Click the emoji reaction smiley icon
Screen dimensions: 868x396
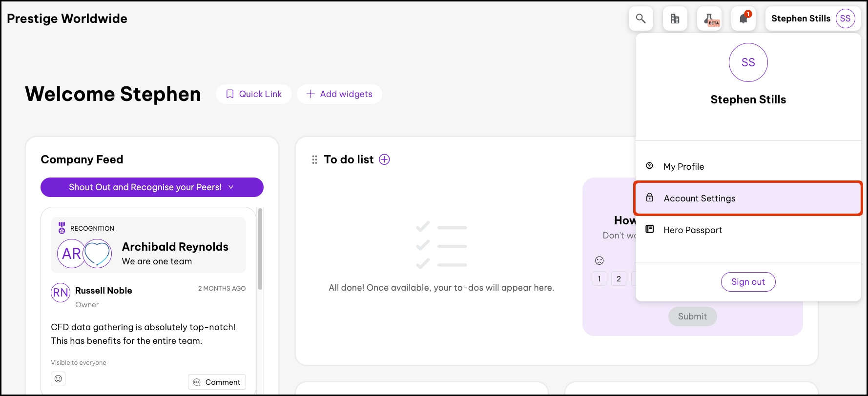(x=58, y=379)
